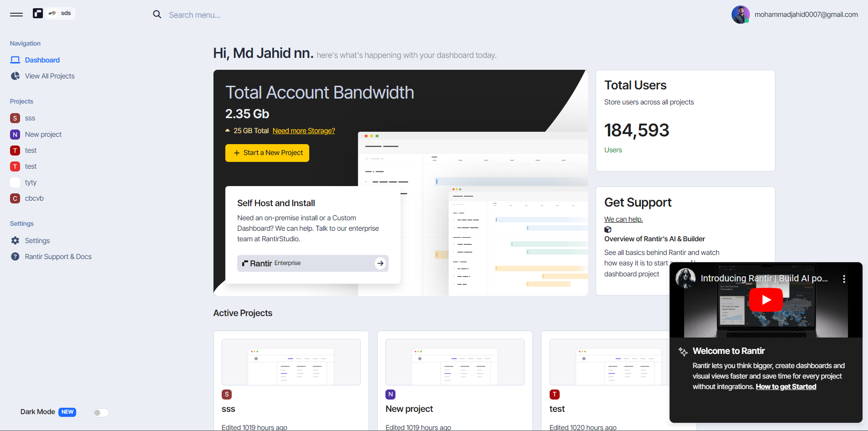This screenshot has width=868, height=431.
Task: Click the Rantir logo icon in header
Action: tap(38, 13)
